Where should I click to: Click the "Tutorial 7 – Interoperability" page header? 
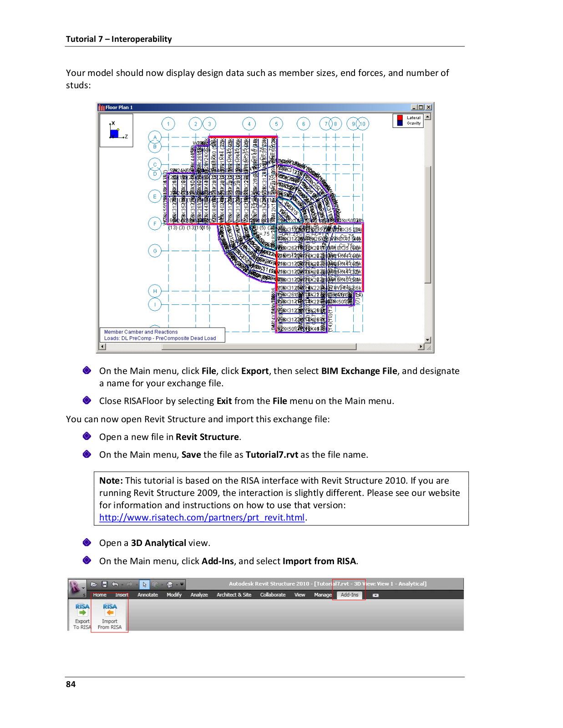[119, 39]
